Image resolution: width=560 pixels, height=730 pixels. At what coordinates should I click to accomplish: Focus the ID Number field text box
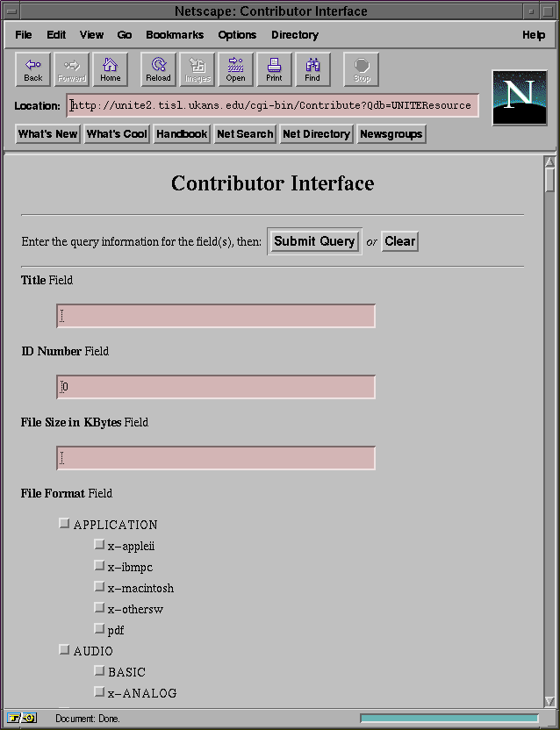pyautogui.click(x=216, y=387)
